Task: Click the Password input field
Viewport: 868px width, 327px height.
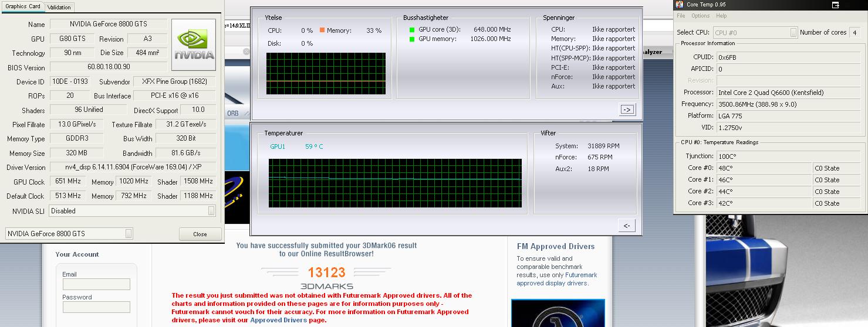Action: (x=96, y=307)
